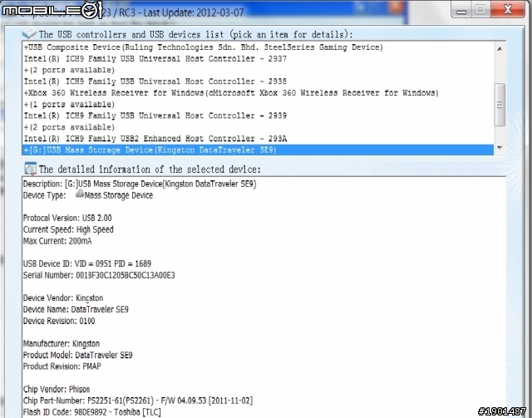Click 'Max Current: 200mA' line
The width and height of the screenshot is (532, 418).
pos(57,241)
